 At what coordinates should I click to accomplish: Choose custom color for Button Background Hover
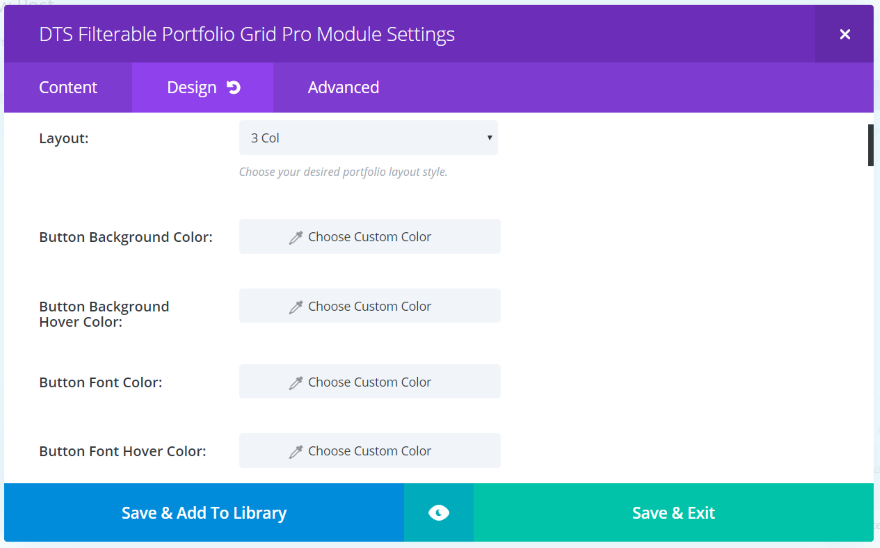click(x=370, y=306)
